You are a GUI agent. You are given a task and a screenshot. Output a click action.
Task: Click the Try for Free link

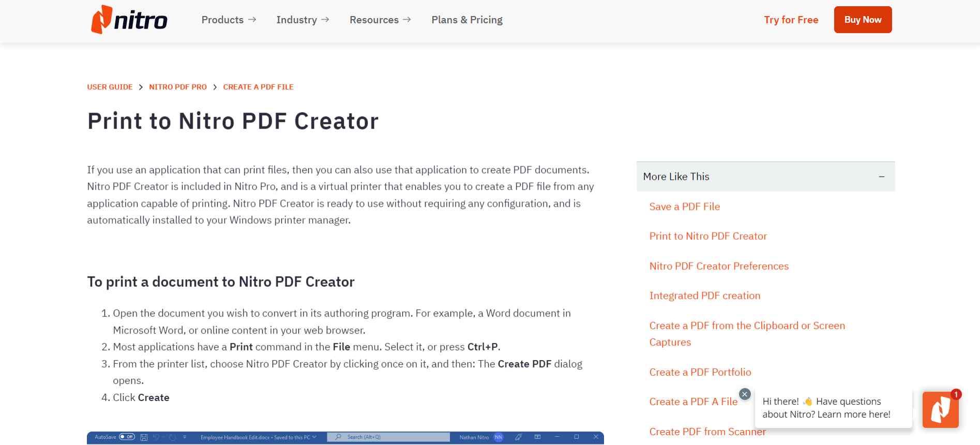pos(791,20)
